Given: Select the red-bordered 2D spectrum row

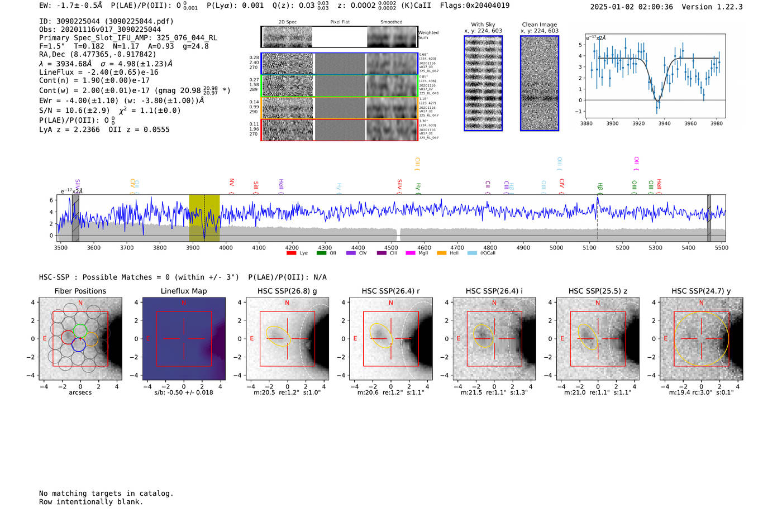Looking at the screenshot, I should point(340,130).
